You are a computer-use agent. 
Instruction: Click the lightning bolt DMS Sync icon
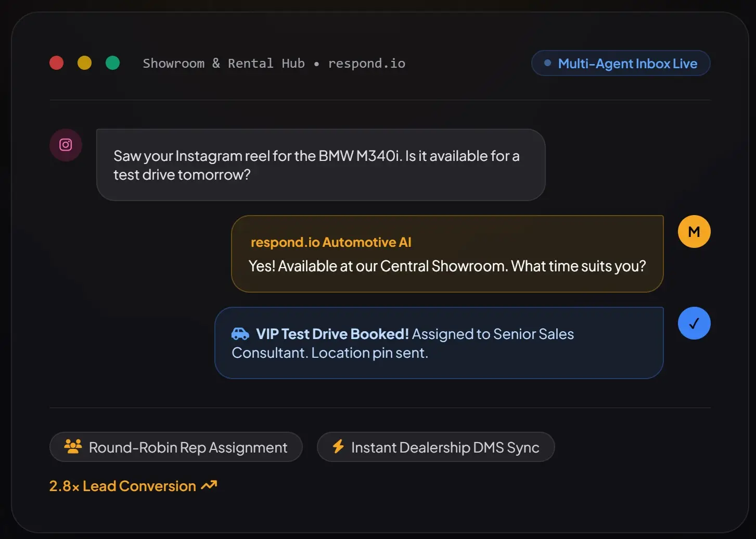pos(338,446)
